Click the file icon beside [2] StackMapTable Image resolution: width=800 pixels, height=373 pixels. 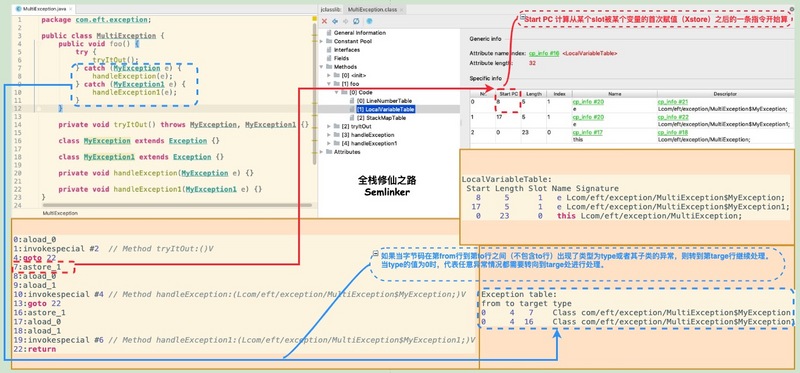(352, 118)
